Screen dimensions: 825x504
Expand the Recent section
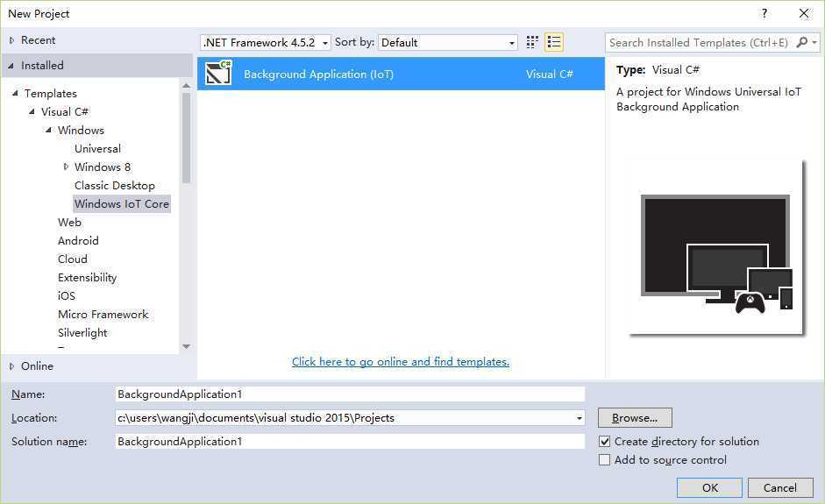tap(11, 40)
